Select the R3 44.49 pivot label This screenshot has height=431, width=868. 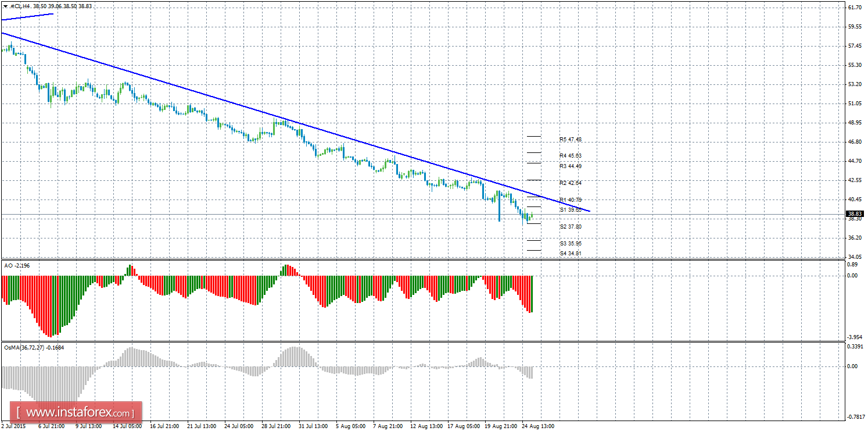click(571, 166)
